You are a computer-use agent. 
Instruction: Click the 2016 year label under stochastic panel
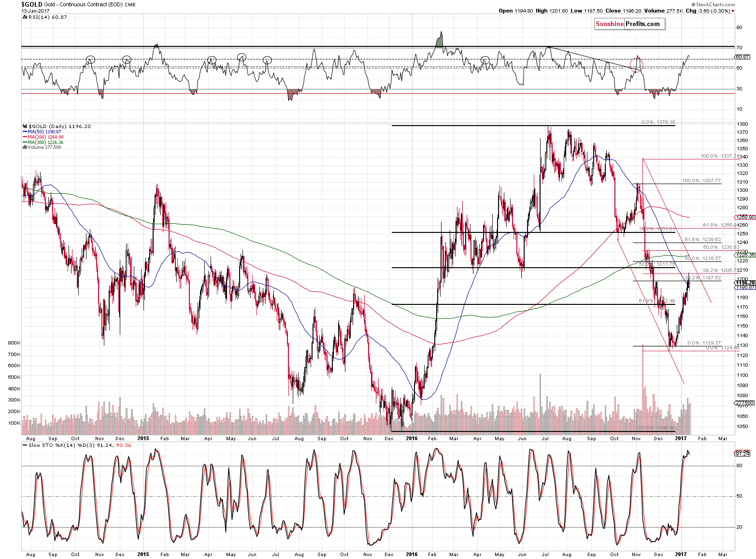[x=412, y=554]
